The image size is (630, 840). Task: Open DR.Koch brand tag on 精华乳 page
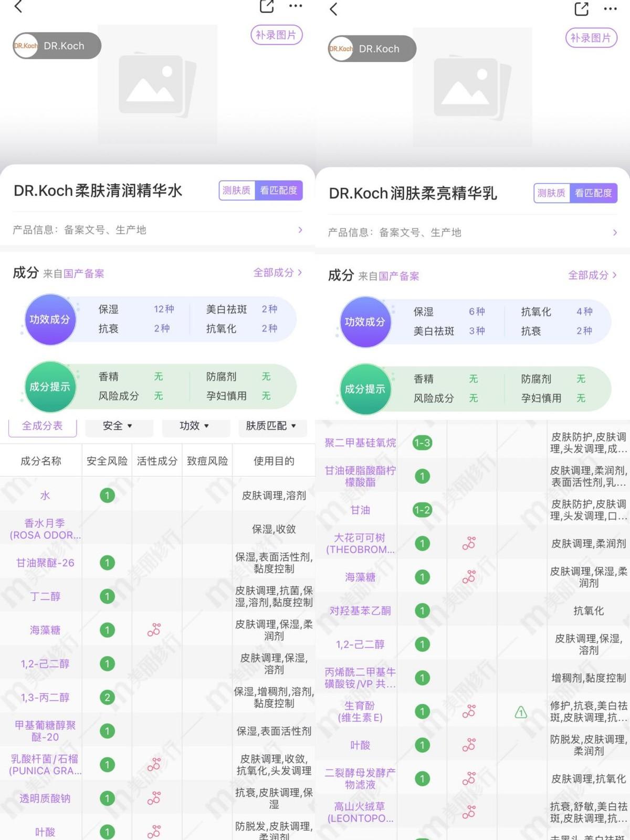[372, 48]
